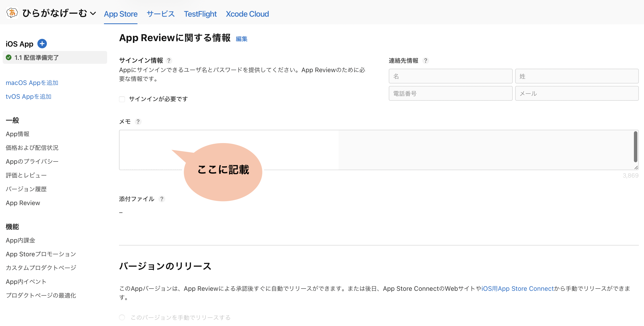Click help icon next to メモ
644x326 pixels.
click(x=138, y=122)
